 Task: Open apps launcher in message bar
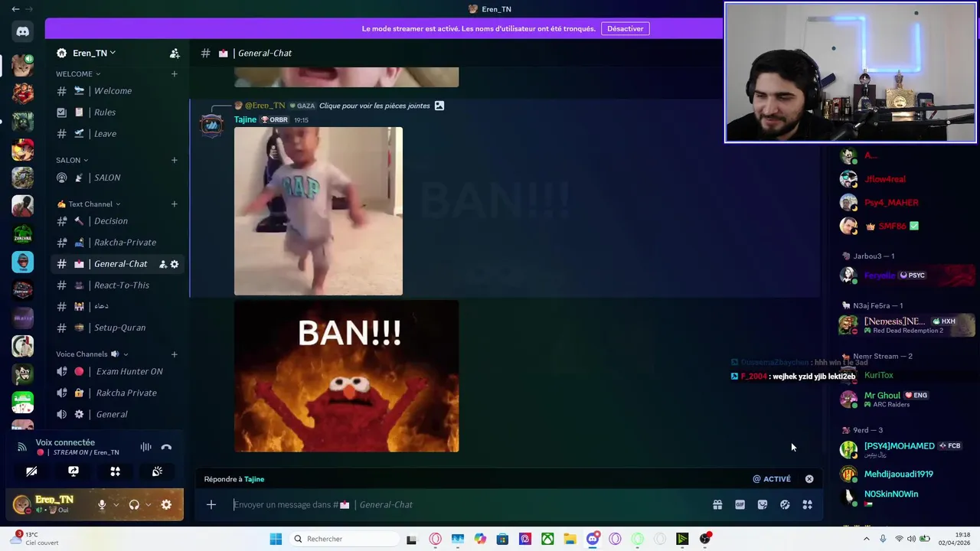pos(807,504)
